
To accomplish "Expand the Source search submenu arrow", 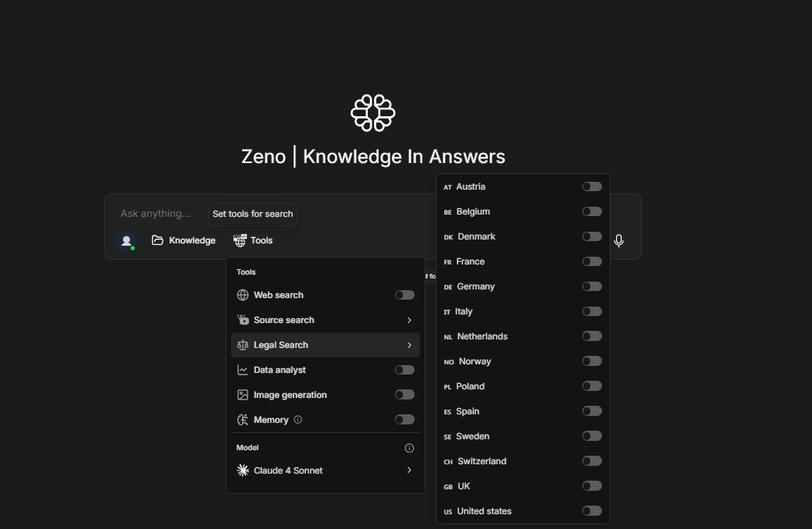I will coord(409,321).
